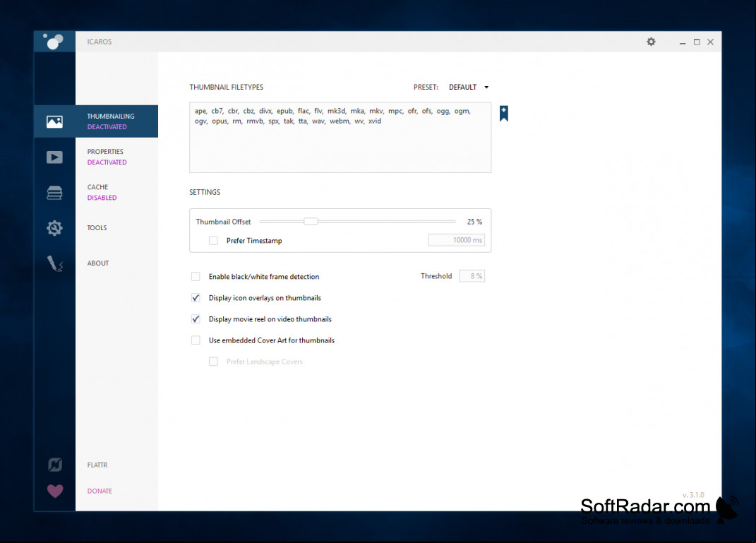
Task: Save preset with the bookmark plus icon
Action: tap(504, 113)
